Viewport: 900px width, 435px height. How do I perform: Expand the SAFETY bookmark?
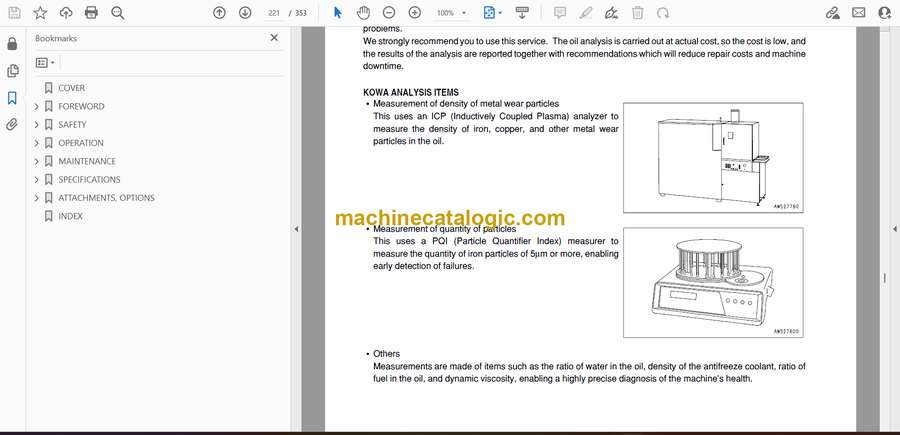(36, 125)
